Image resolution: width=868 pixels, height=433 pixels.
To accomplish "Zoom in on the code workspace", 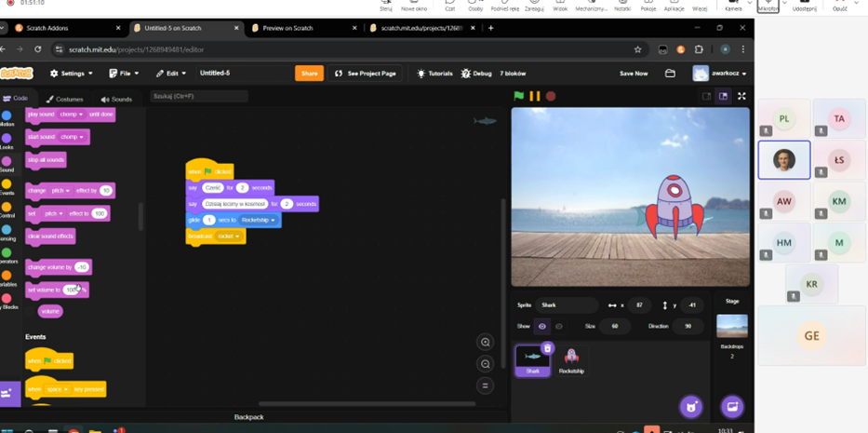I will click(485, 343).
